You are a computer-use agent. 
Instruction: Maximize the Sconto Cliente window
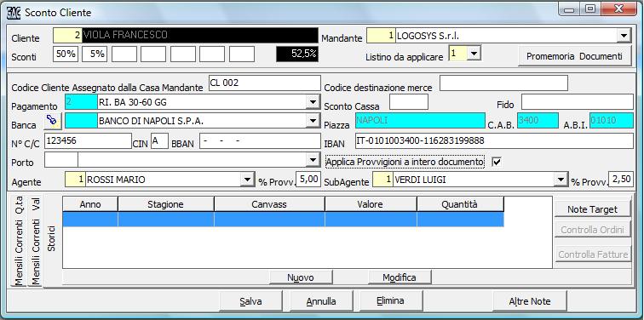coord(589,9)
